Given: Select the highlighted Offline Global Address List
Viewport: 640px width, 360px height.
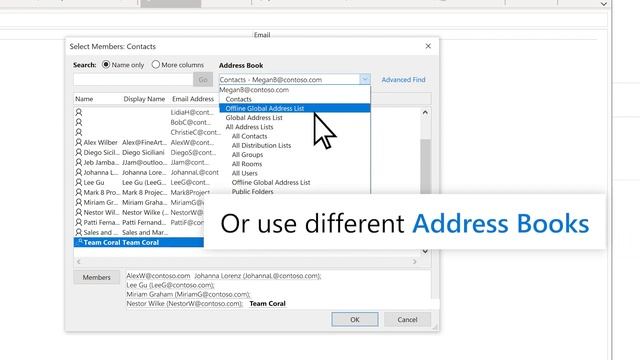Looking at the screenshot, I should (295, 108).
